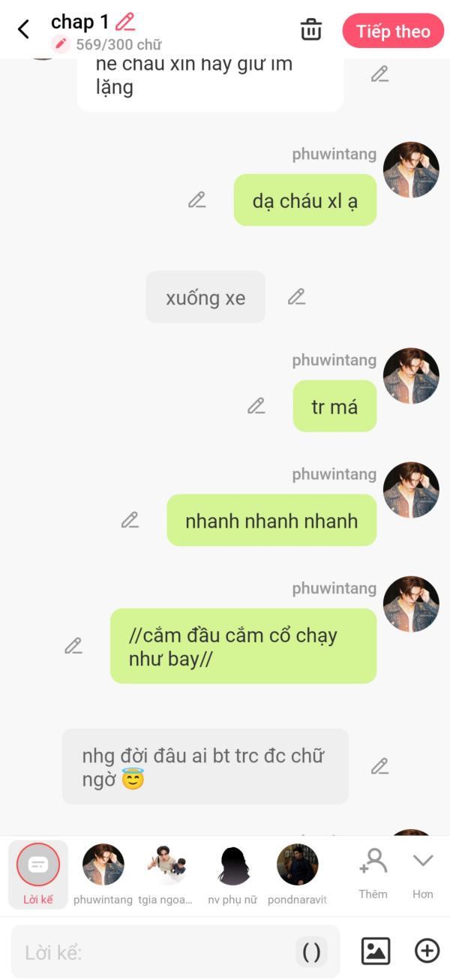This screenshot has height=980, width=450.
Task: Edit the 'xuống xe' narration message
Action: (x=296, y=296)
